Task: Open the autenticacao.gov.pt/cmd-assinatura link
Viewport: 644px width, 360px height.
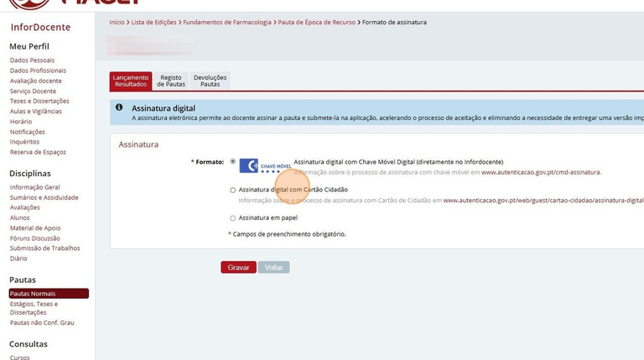Action: coord(541,172)
